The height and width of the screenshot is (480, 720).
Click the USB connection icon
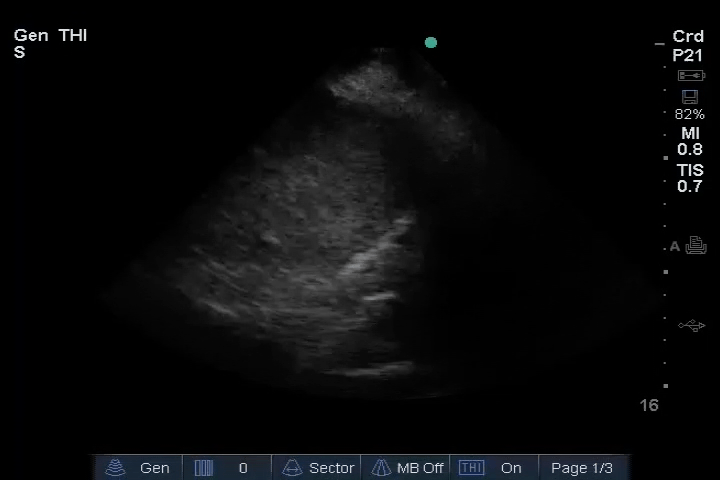click(x=691, y=325)
